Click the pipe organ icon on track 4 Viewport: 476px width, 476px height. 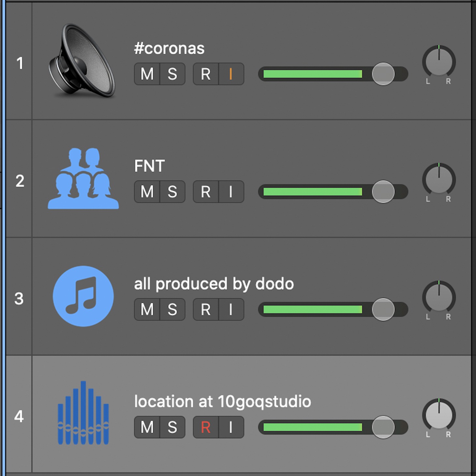click(83, 413)
